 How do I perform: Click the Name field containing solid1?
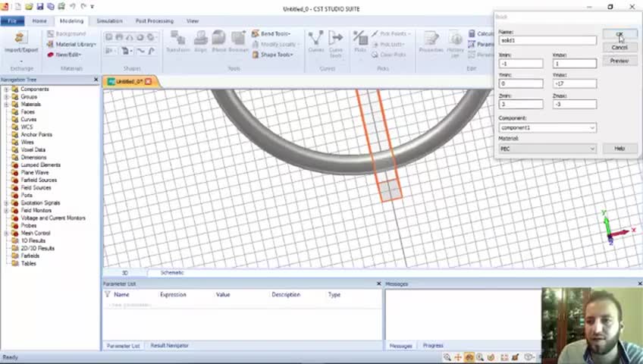(x=547, y=40)
